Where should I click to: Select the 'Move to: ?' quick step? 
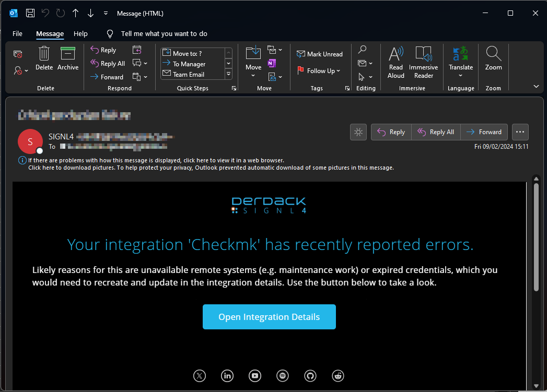(x=193, y=53)
